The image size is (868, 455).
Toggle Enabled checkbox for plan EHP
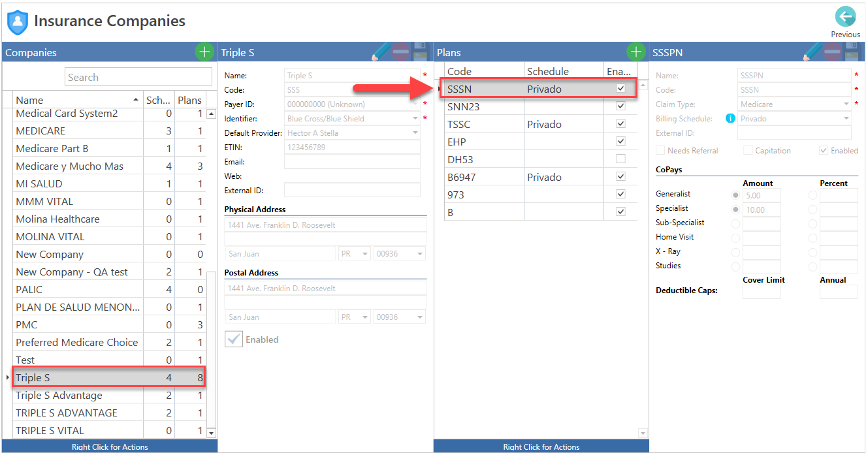(x=620, y=141)
